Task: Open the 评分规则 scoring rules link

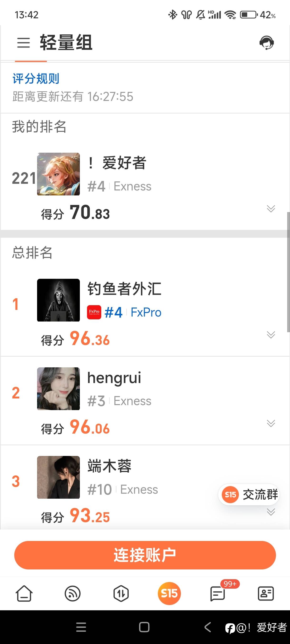Action: 36,79
